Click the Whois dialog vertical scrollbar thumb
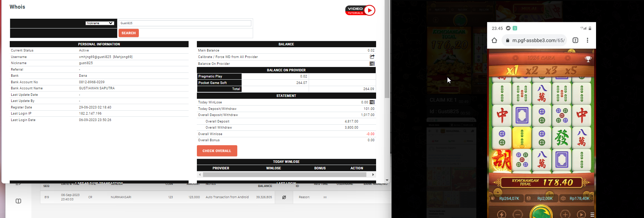This screenshot has width=644, height=218. tap(387, 49)
